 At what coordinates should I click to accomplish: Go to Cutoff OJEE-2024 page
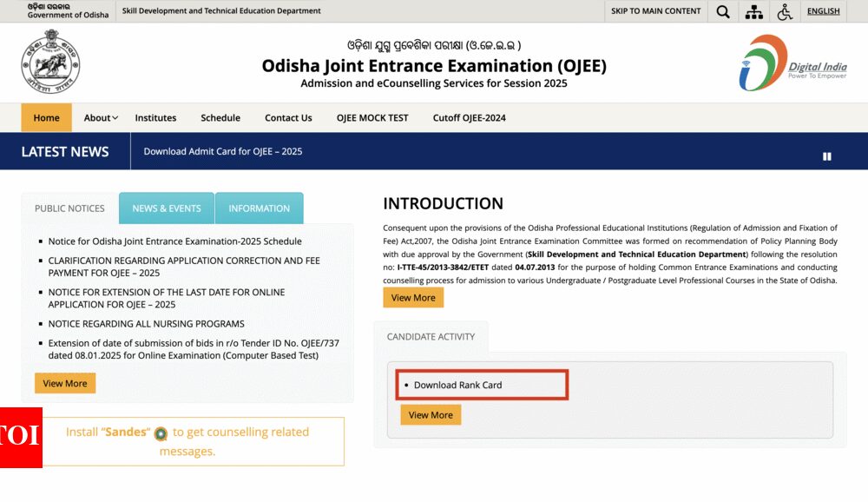coord(469,118)
